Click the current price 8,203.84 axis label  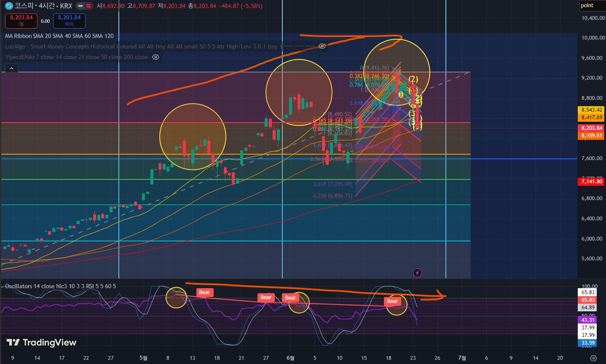pyautogui.click(x=592, y=128)
